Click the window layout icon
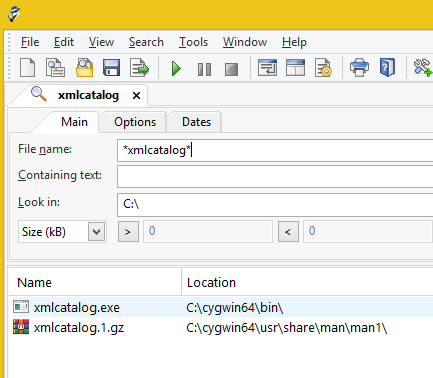This screenshot has width=433, height=378. pos(295,68)
